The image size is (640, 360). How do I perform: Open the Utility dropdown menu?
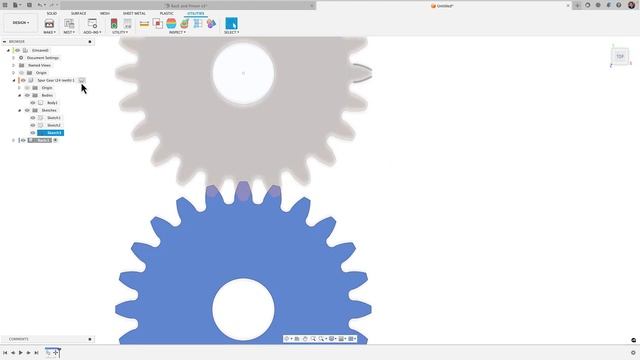coord(120,32)
